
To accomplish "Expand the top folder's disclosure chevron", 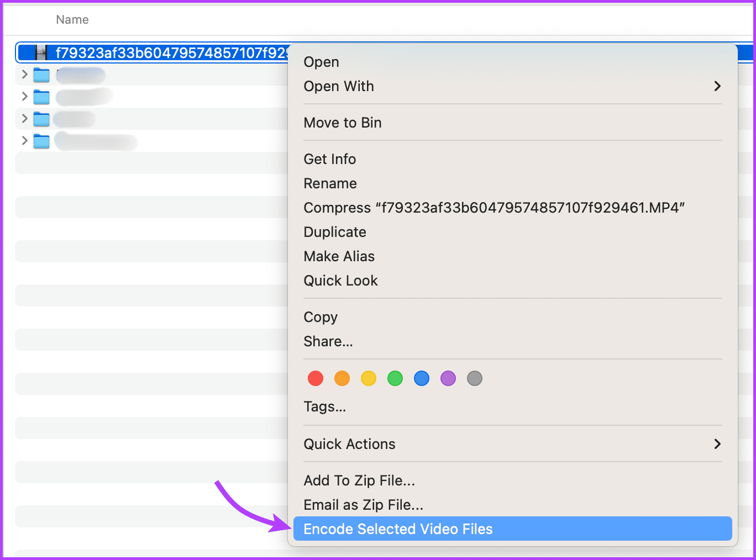I will 24,75.
